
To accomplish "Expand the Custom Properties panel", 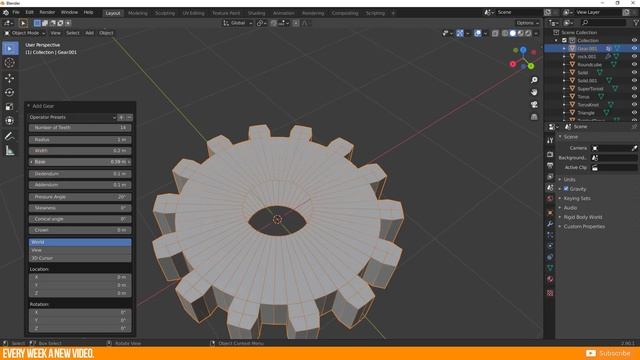I will [584, 227].
